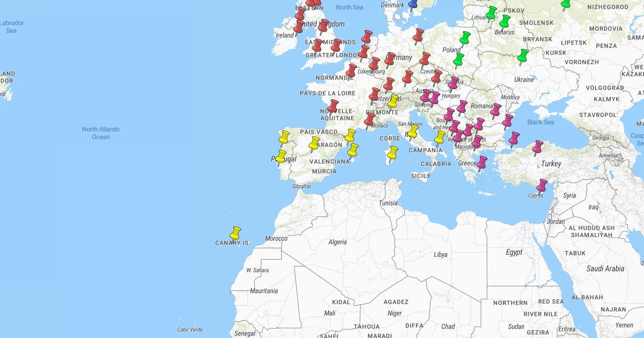
Task: Click the yellow pin on Sardinia
Action: coord(393,153)
